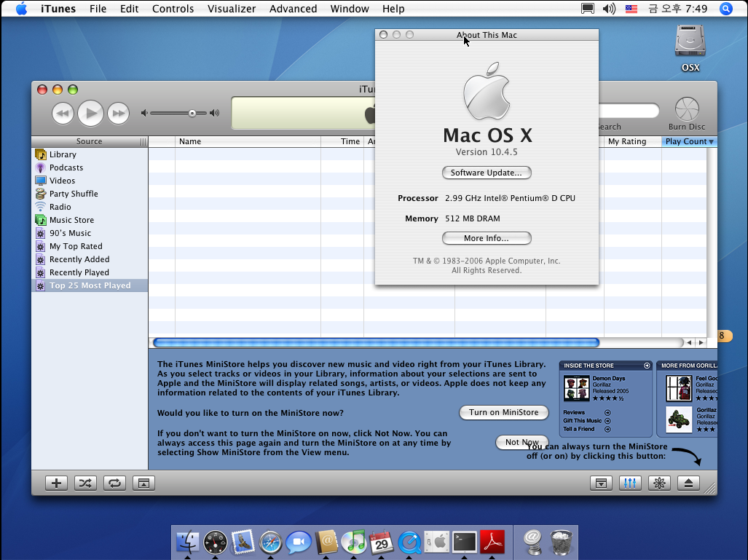748x560 pixels.
Task: Show or hide the song artwork pane
Action: coord(143,484)
